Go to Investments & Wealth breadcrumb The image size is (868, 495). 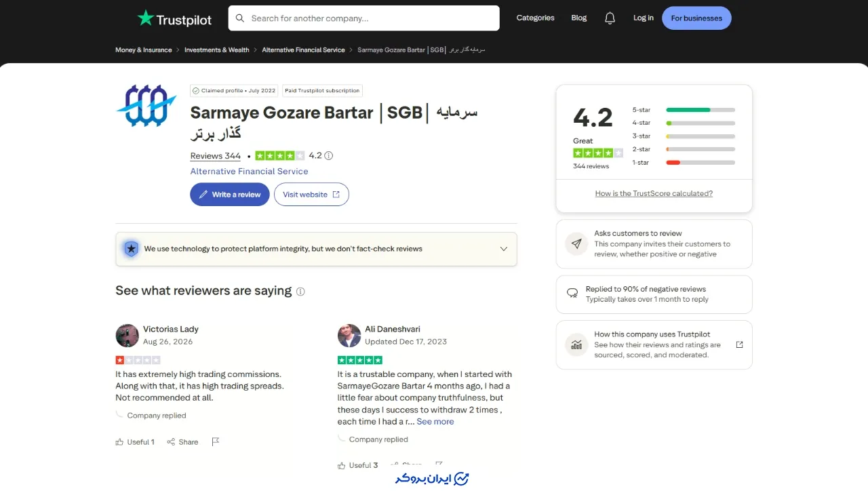pyautogui.click(x=217, y=50)
